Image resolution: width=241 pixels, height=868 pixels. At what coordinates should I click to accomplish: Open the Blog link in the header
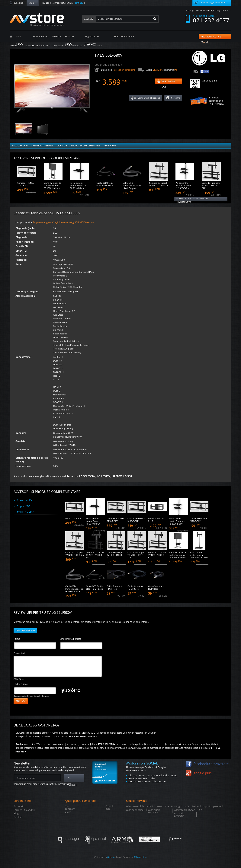218,11
